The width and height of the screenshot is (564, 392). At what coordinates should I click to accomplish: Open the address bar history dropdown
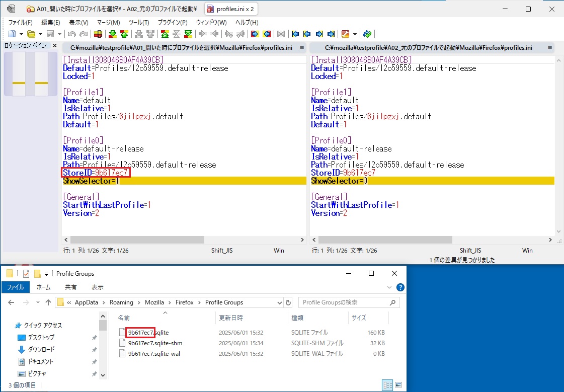[x=280, y=302]
